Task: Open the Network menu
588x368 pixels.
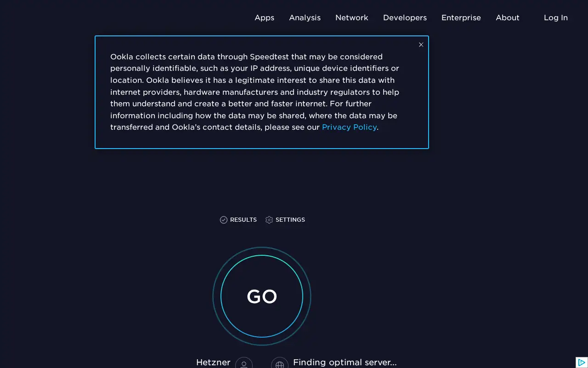Action: (352, 17)
